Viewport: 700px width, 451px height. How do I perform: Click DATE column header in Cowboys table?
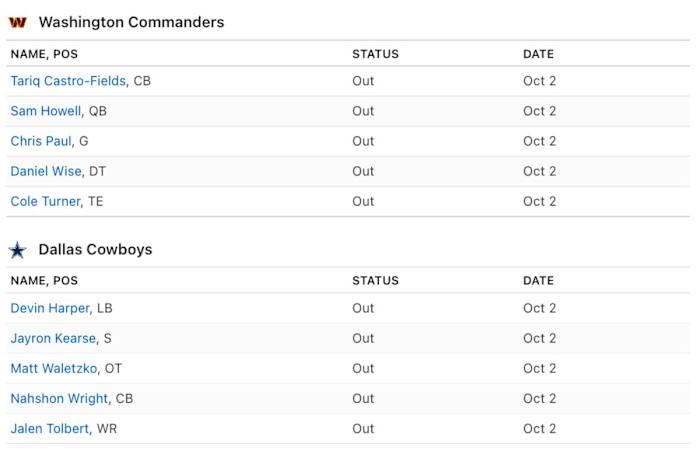coord(538,281)
